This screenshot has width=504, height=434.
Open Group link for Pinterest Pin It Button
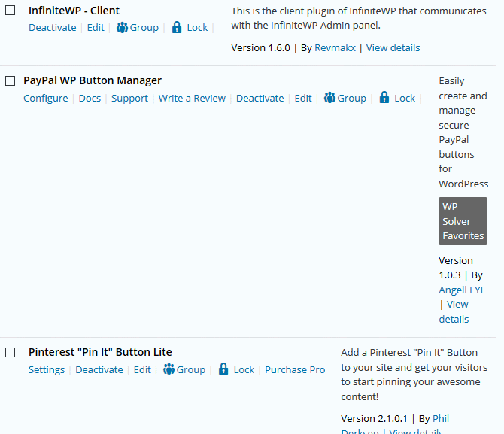tap(190, 370)
